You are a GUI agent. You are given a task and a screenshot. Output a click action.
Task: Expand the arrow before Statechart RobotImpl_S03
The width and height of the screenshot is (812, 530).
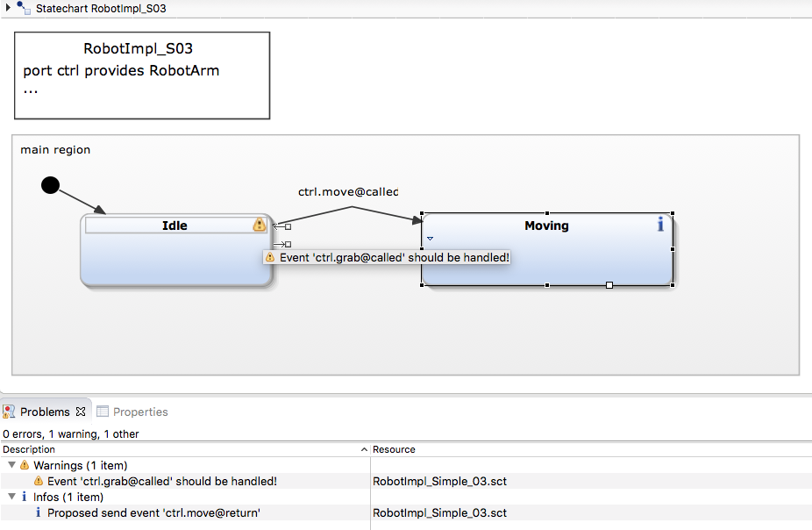[7, 8]
